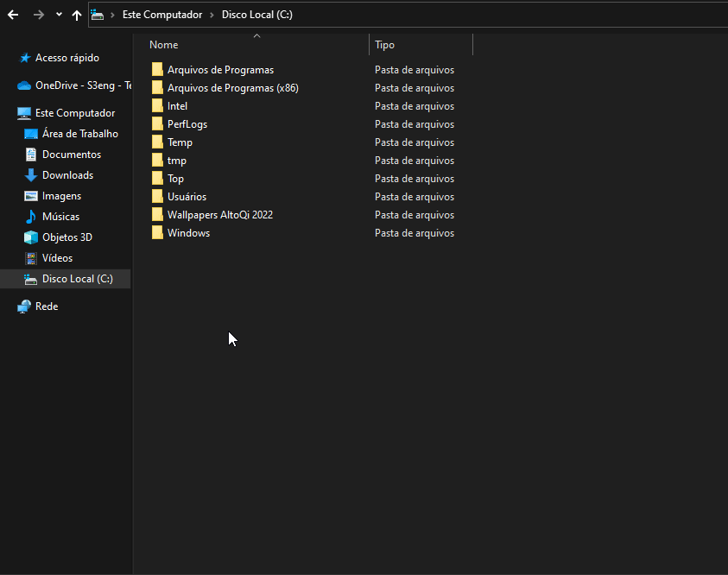The height and width of the screenshot is (575, 728).
Task: Open Objetos 3D cube icon
Action: coord(30,237)
